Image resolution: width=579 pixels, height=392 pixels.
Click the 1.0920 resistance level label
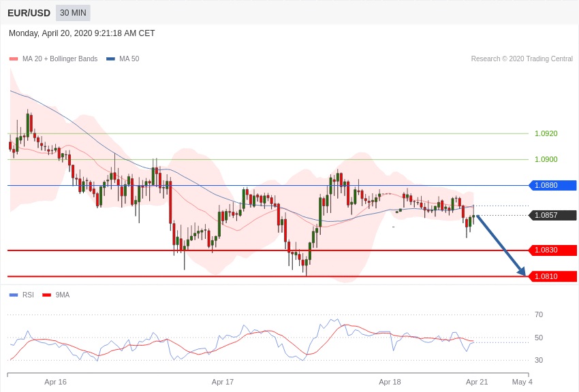tap(546, 133)
